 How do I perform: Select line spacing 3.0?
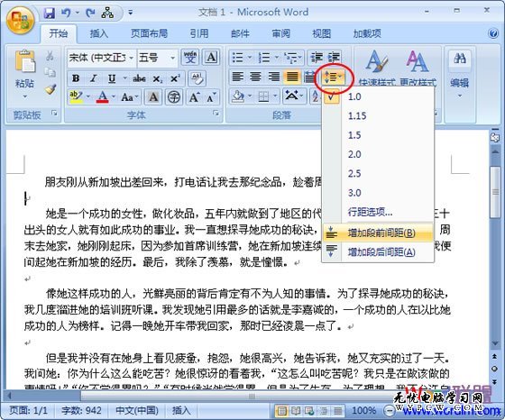[x=379, y=193]
